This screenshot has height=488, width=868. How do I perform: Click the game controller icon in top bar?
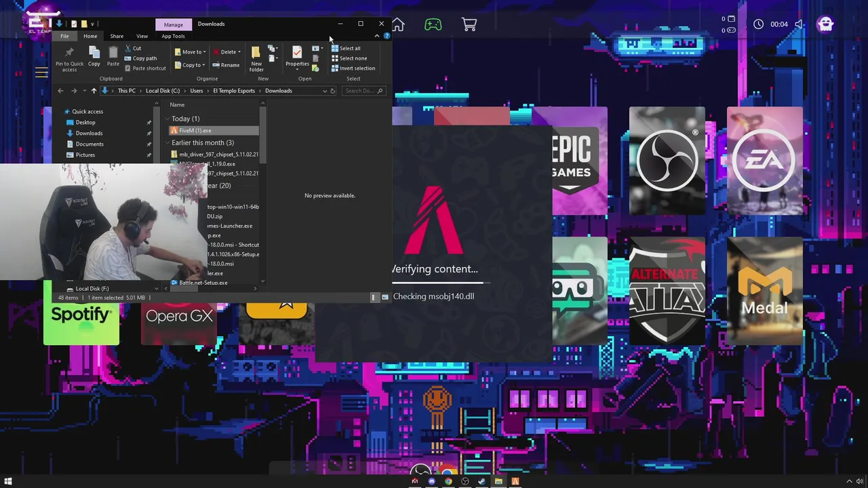433,24
